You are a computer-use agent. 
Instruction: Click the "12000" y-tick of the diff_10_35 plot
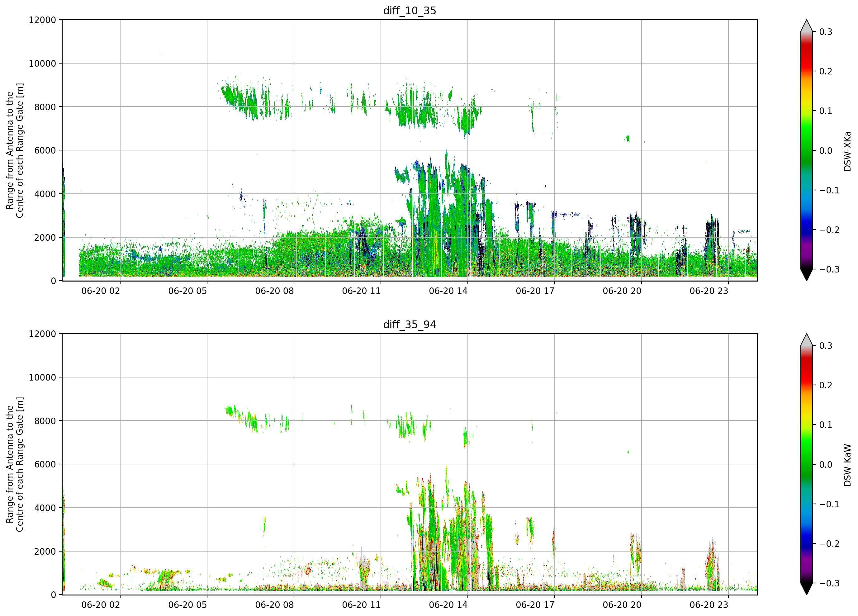pos(42,20)
